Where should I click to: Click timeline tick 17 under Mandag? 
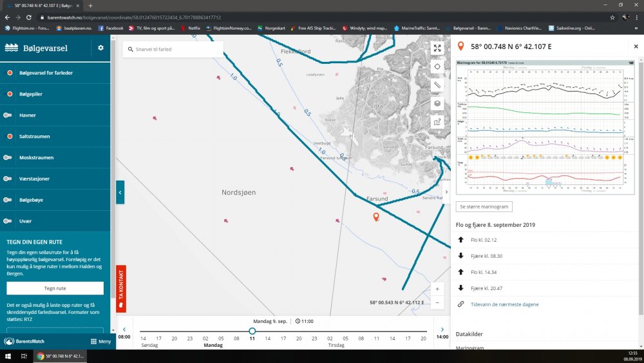[283, 338]
